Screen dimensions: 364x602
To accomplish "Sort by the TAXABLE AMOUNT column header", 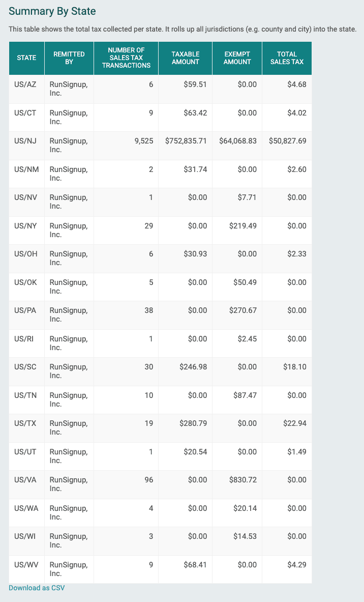I will pos(185,58).
